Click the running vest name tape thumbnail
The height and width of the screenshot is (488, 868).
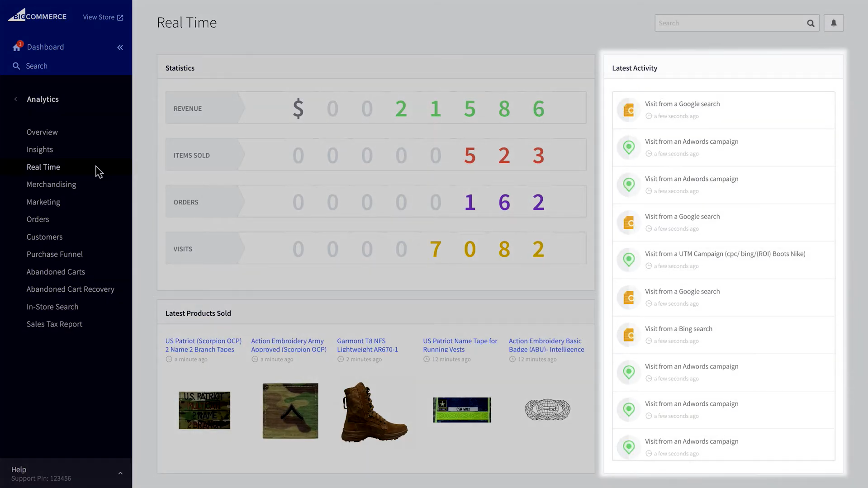point(462,410)
